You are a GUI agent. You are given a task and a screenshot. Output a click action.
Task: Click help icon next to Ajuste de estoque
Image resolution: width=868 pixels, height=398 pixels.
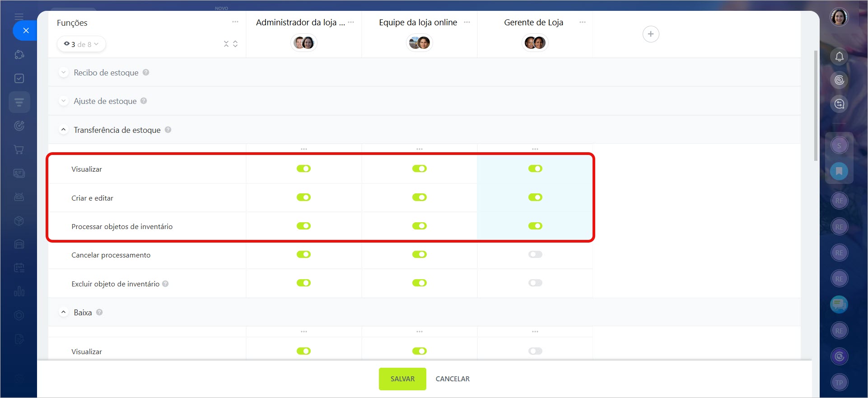(144, 101)
